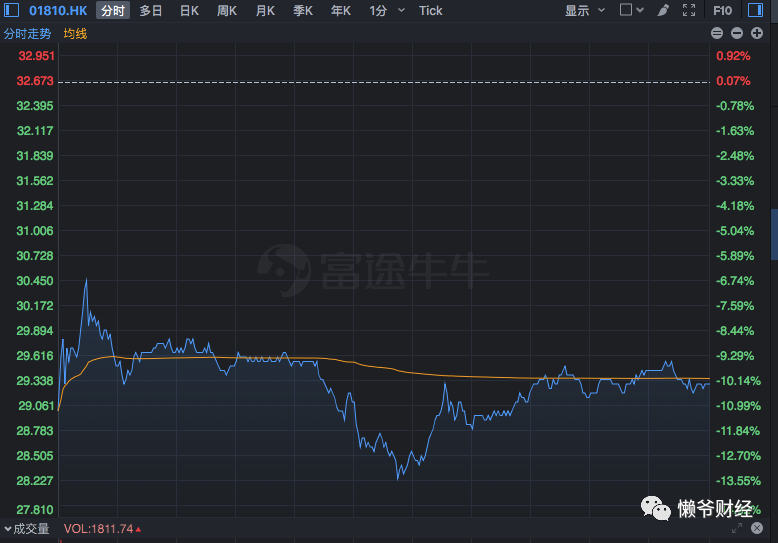Toggle the 均线 average line display
The image size is (778, 543).
coord(75,34)
